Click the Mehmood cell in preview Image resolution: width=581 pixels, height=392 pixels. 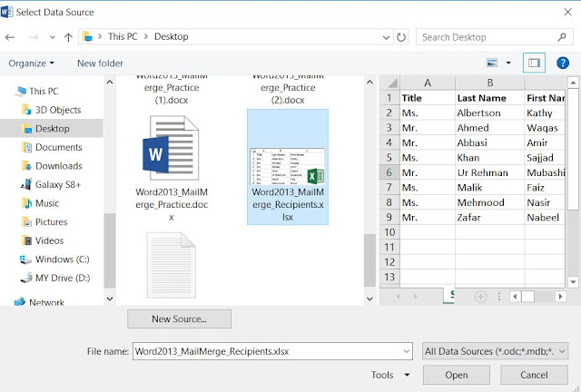click(490, 202)
